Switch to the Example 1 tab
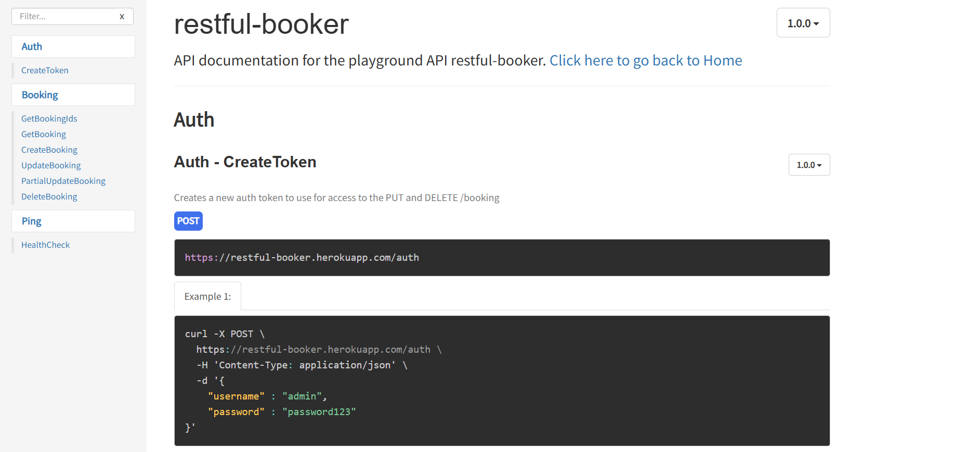The height and width of the screenshot is (452, 980). (x=207, y=296)
